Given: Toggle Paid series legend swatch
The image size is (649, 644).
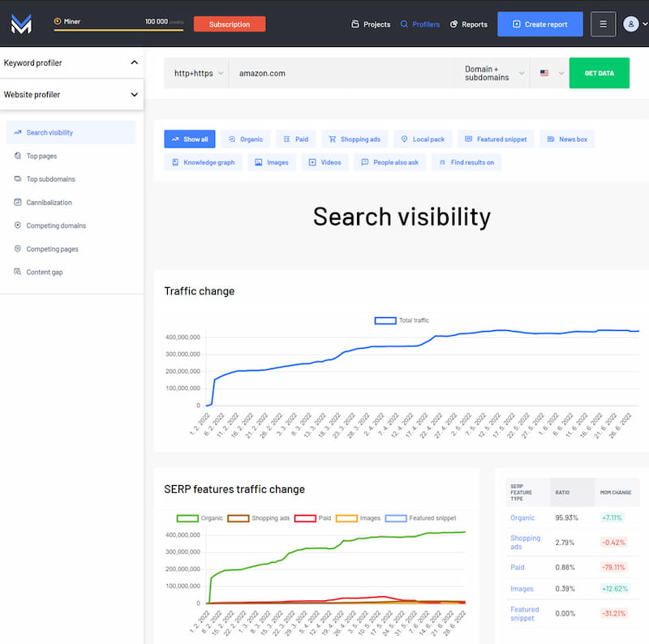Looking at the screenshot, I should [x=305, y=518].
